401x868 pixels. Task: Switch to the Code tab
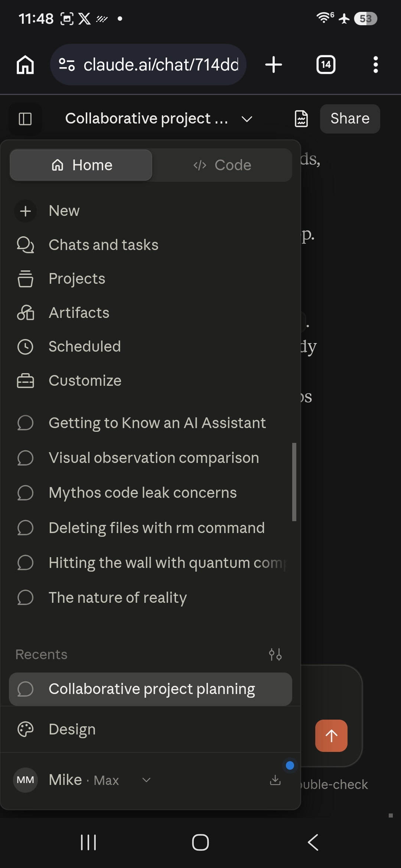[x=222, y=165]
